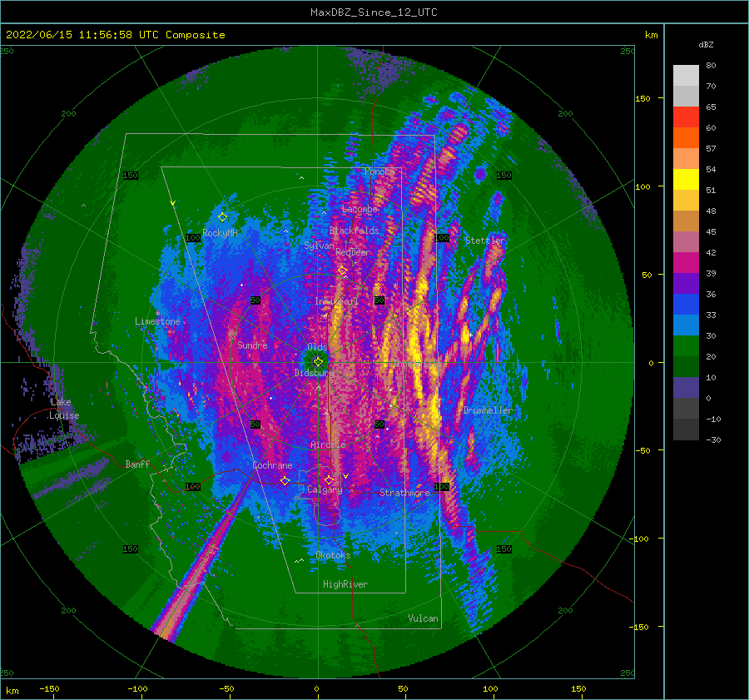
Task: Click the Ponoka label
Action: pos(379,171)
